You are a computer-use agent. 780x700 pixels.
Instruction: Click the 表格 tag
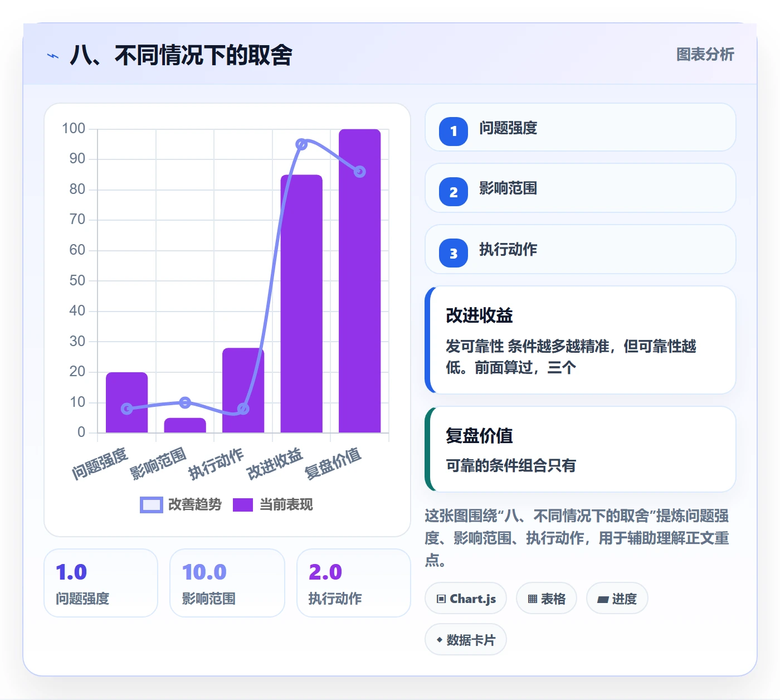(x=547, y=599)
